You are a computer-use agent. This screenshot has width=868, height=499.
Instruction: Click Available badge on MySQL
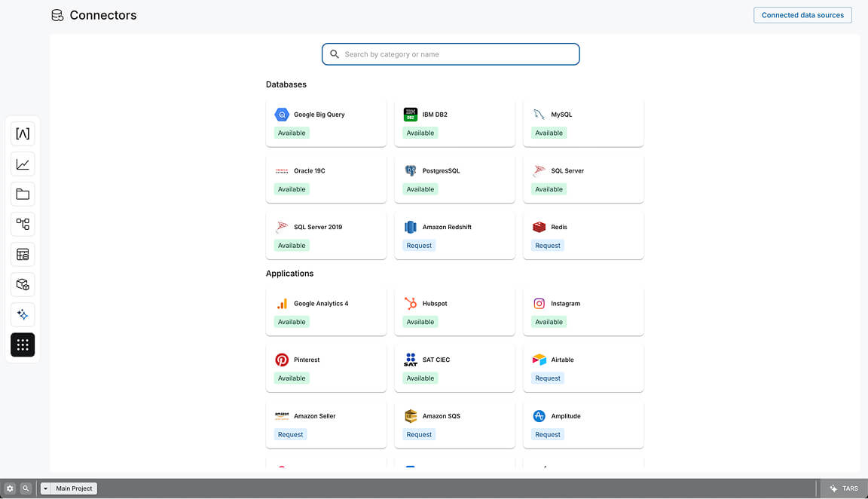[549, 133]
